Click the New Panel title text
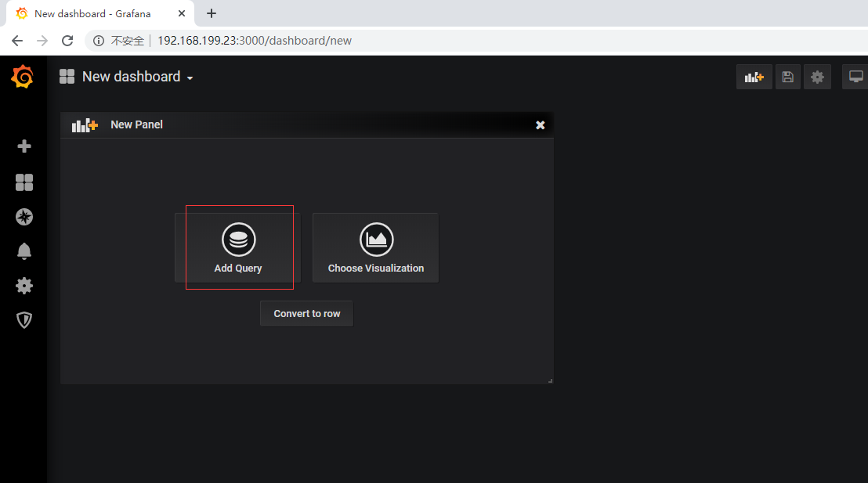 (x=137, y=124)
